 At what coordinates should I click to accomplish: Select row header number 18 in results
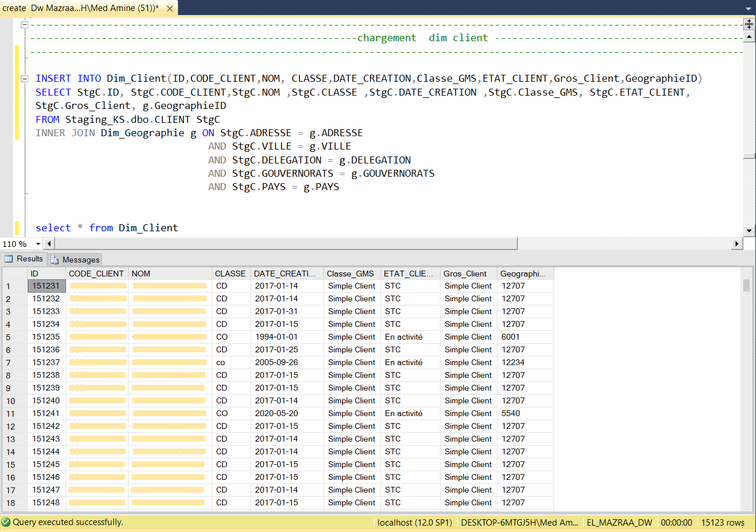(x=15, y=502)
